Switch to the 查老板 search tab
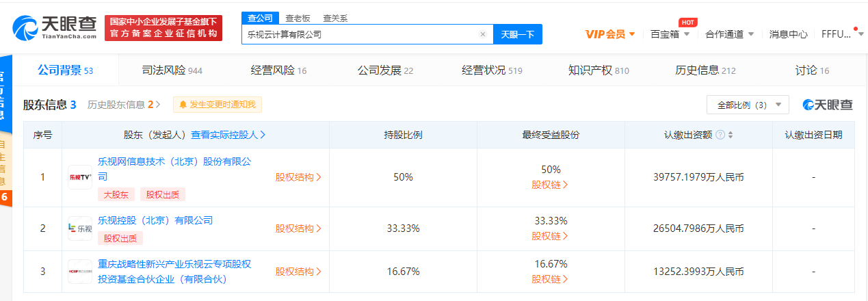The height and width of the screenshot is (301, 868). point(298,18)
